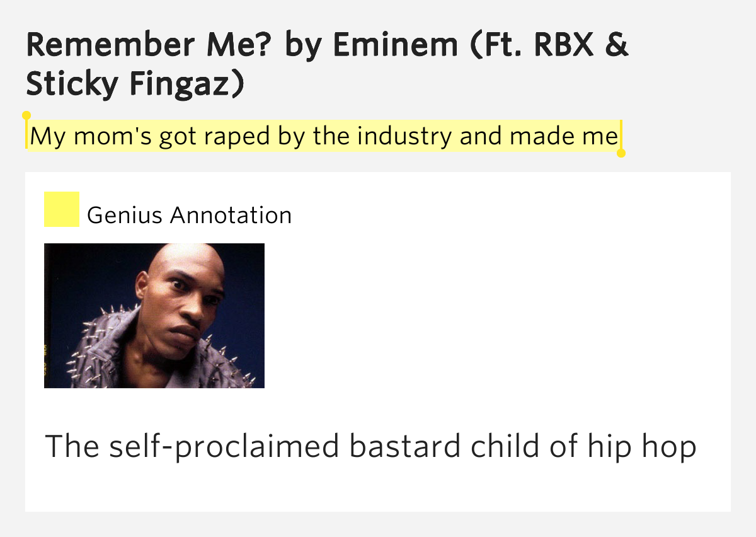The image size is (756, 537).
Task: Click the bottom-right highlight end handle
Action: (x=621, y=153)
